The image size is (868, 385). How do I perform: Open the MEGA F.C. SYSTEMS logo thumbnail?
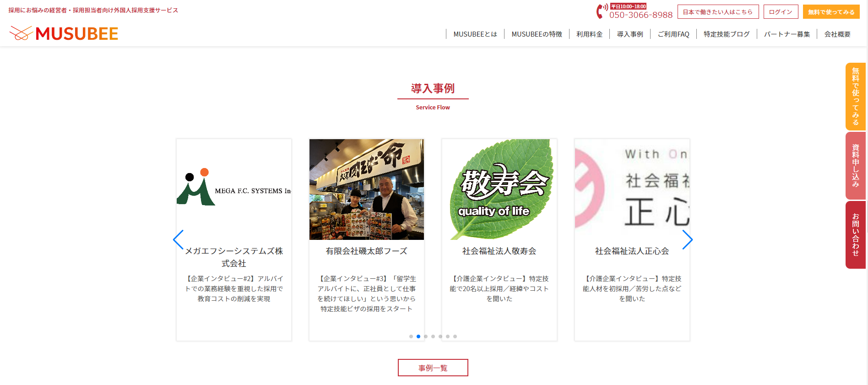[234, 190]
